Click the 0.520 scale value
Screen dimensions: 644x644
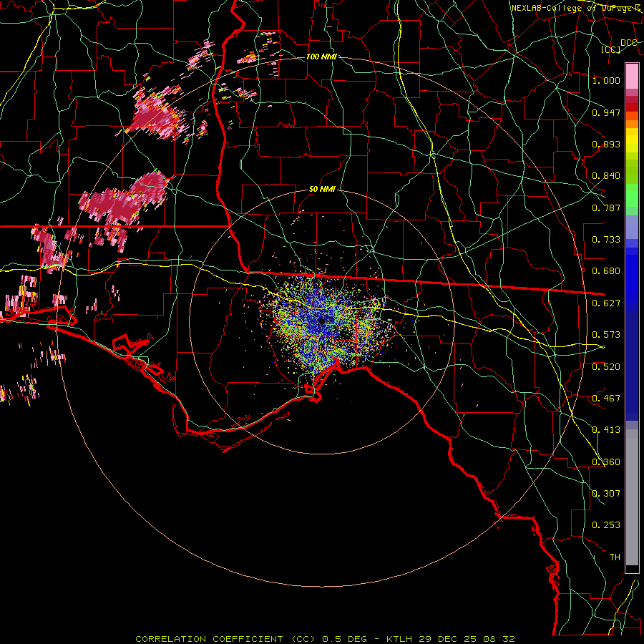[606, 367]
